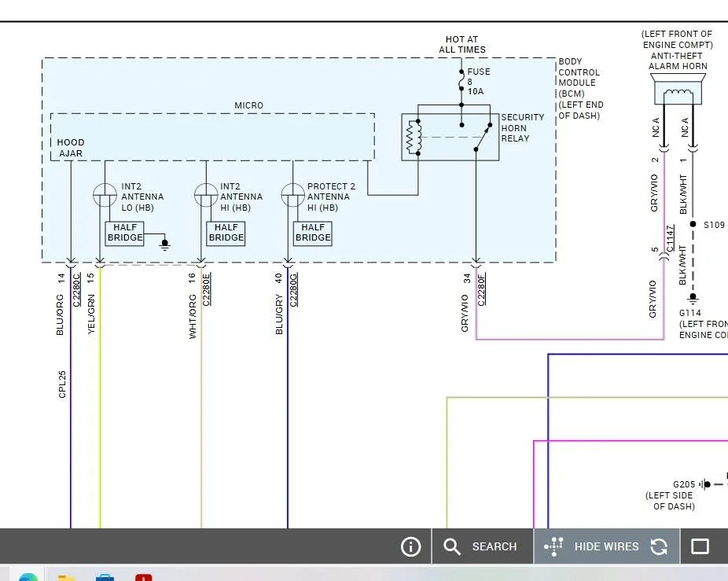Open the C2280G connector link
Screen dimensions: 728x581
tap(293, 290)
